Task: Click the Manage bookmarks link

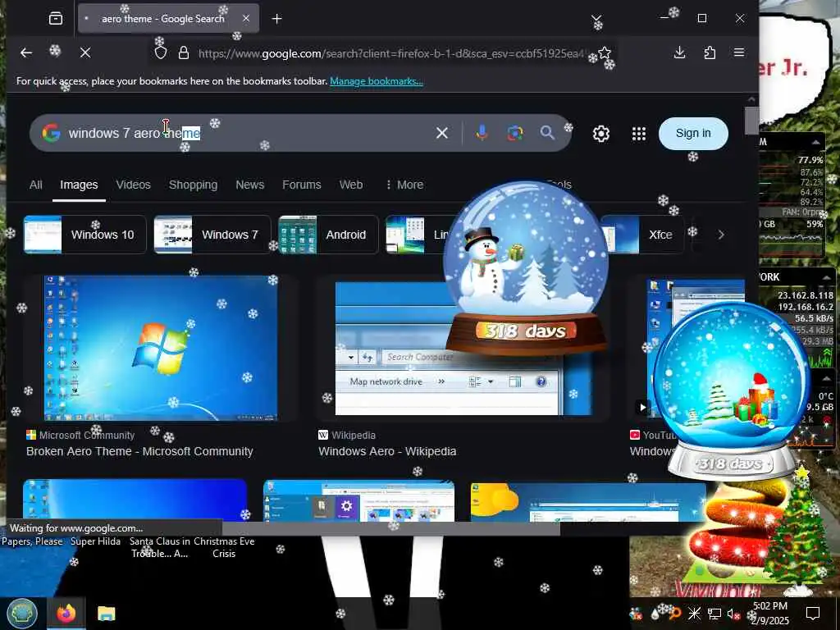Action: click(376, 81)
